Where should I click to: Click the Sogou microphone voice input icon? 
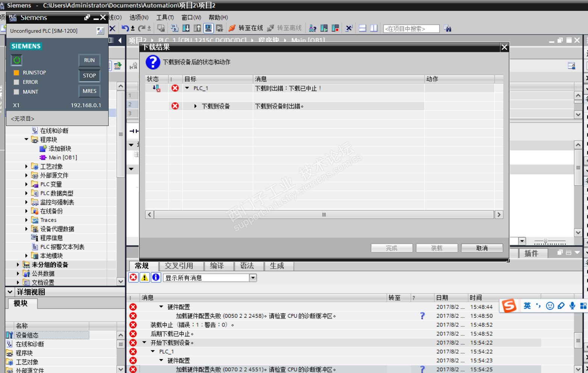[x=572, y=306]
